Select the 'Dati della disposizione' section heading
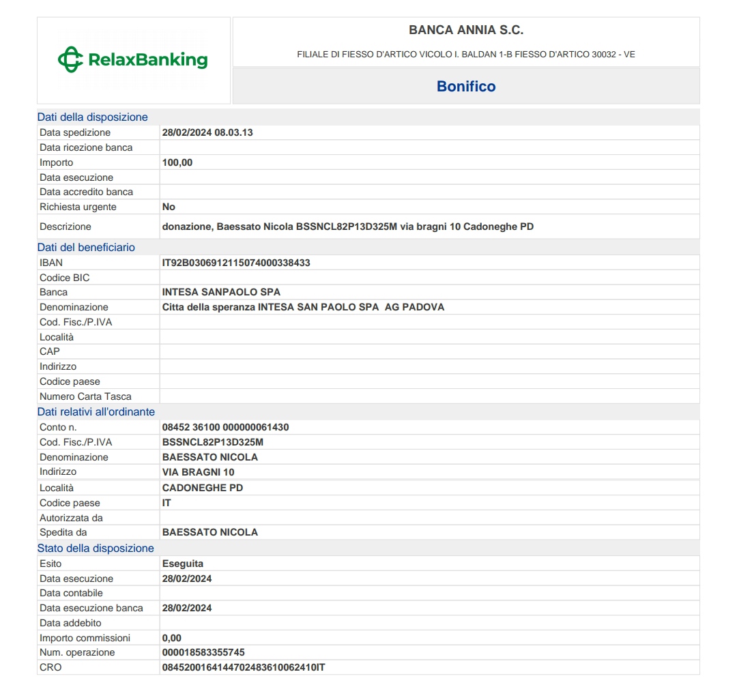Viewport: 737px width, 700px height. [x=93, y=117]
